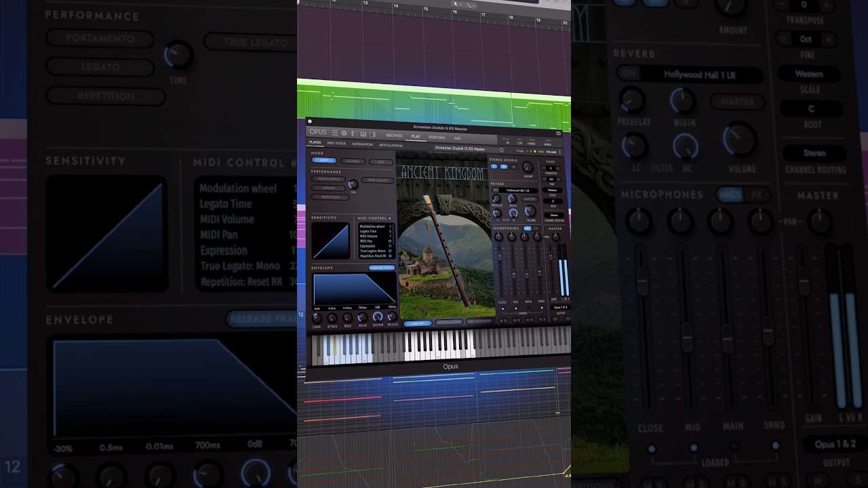The width and height of the screenshot is (868, 488).
Task: Click the stereo double AMOUNT knob
Action: pyautogui.click(x=529, y=166)
